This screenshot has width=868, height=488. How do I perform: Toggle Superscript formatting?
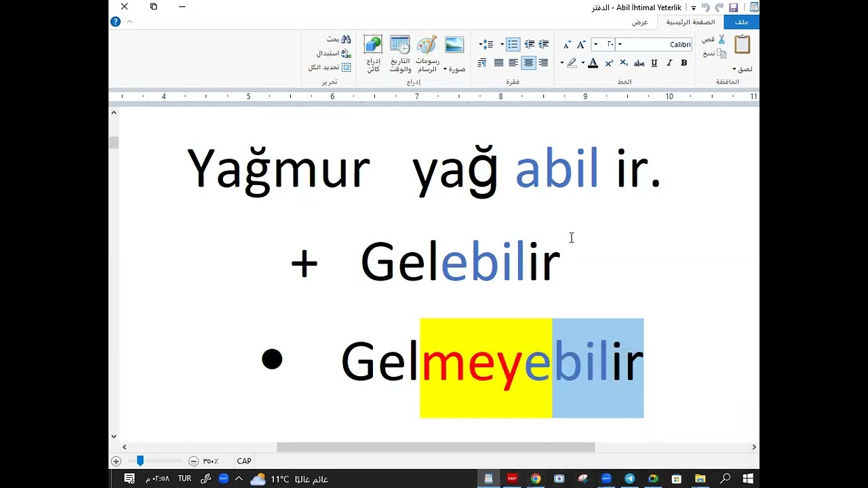point(609,63)
